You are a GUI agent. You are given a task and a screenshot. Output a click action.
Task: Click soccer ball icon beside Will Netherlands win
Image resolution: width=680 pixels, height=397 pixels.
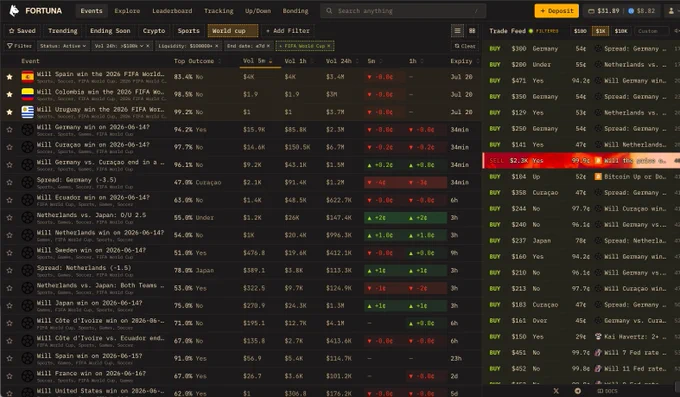pyautogui.click(x=27, y=235)
